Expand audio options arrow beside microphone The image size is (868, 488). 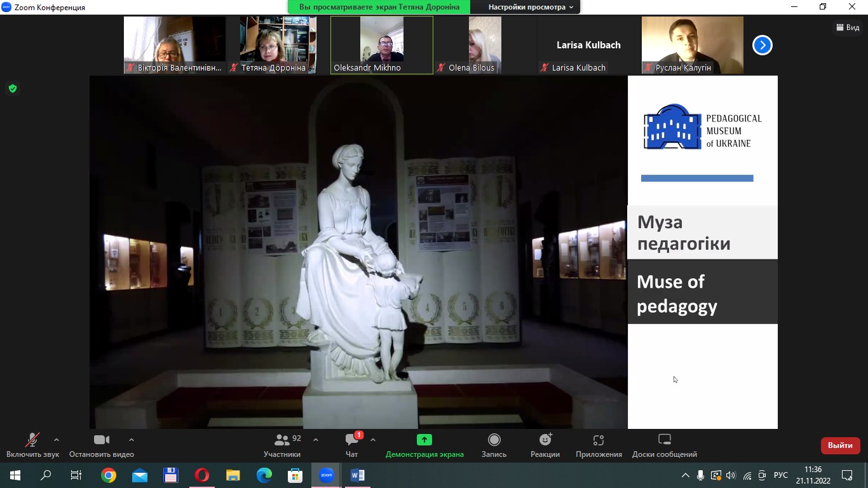[57, 440]
